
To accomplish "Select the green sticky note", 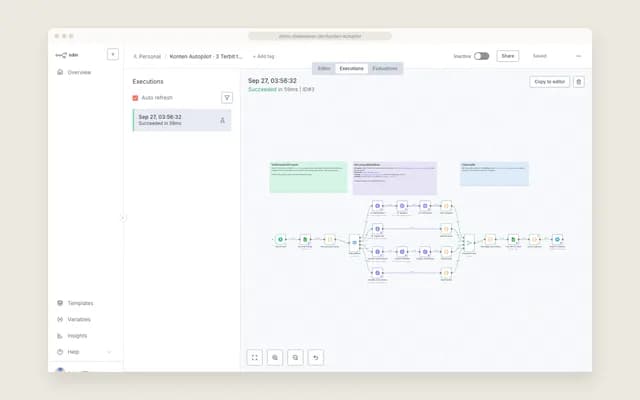I will pyautogui.click(x=309, y=177).
